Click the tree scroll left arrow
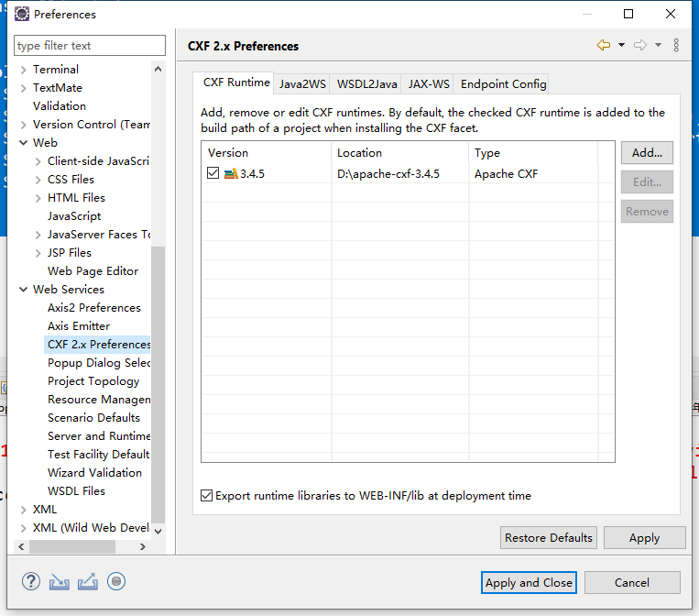Image resolution: width=699 pixels, height=616 pixels. coord(21,546)
